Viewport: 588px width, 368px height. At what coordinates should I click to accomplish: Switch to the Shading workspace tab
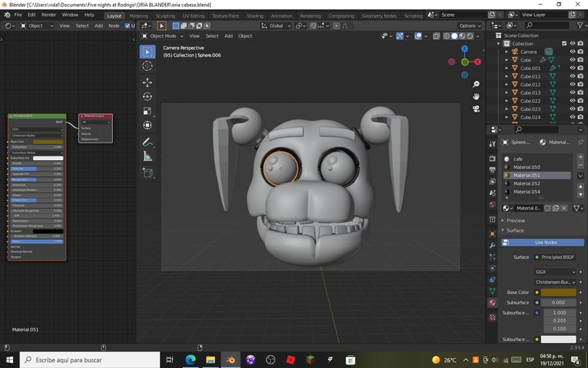[255, 16]
